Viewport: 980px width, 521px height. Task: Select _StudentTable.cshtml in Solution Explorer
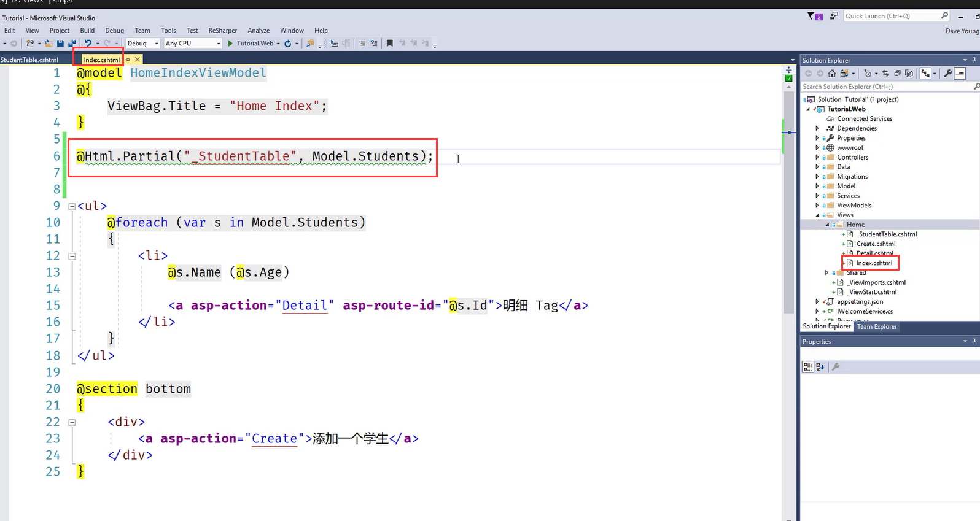coord(887,234)
